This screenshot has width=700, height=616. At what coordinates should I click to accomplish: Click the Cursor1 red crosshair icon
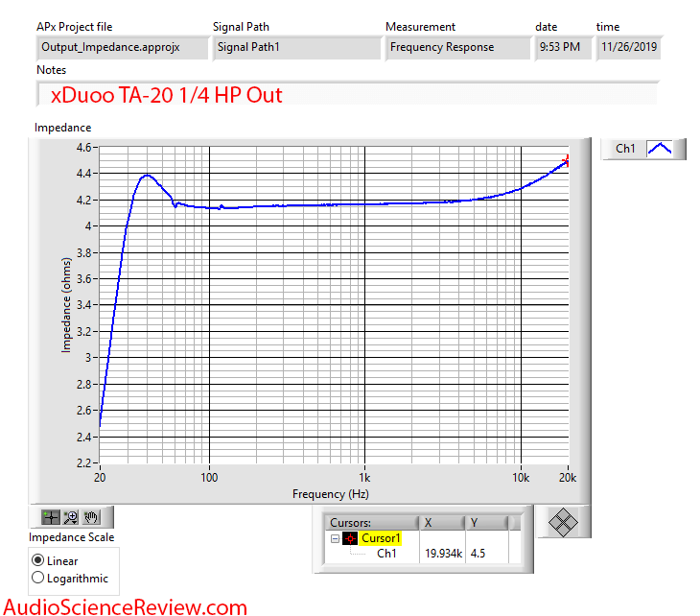click(x=350, y=538)
